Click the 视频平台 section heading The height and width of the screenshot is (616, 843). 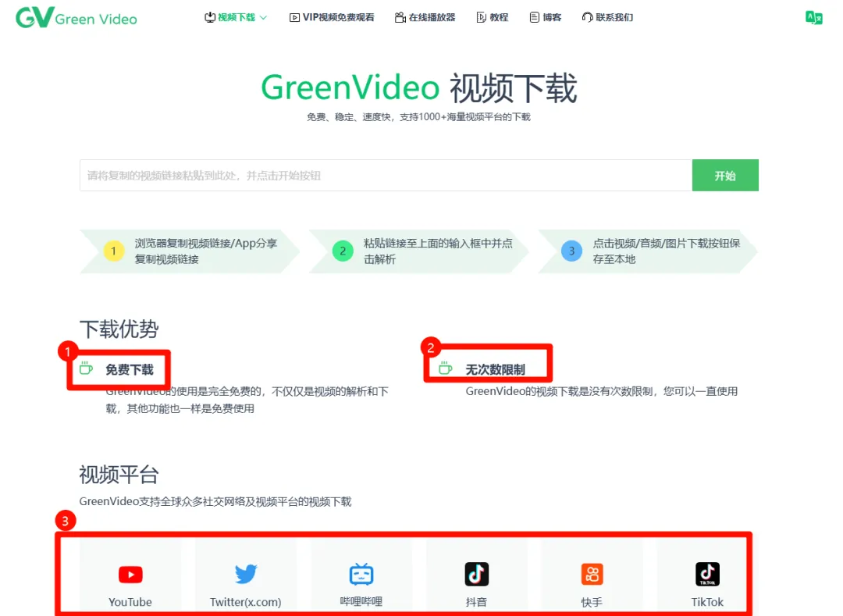tap(119, 475)
